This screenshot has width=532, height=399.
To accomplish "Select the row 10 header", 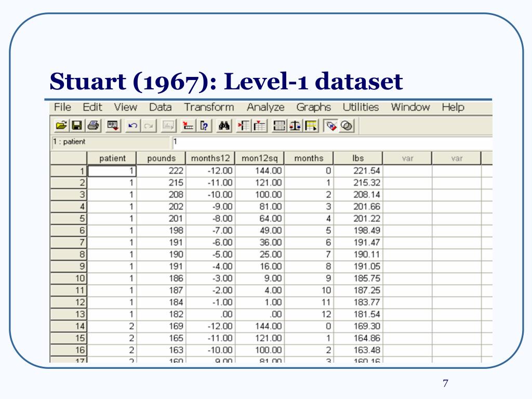I will 69,278.
